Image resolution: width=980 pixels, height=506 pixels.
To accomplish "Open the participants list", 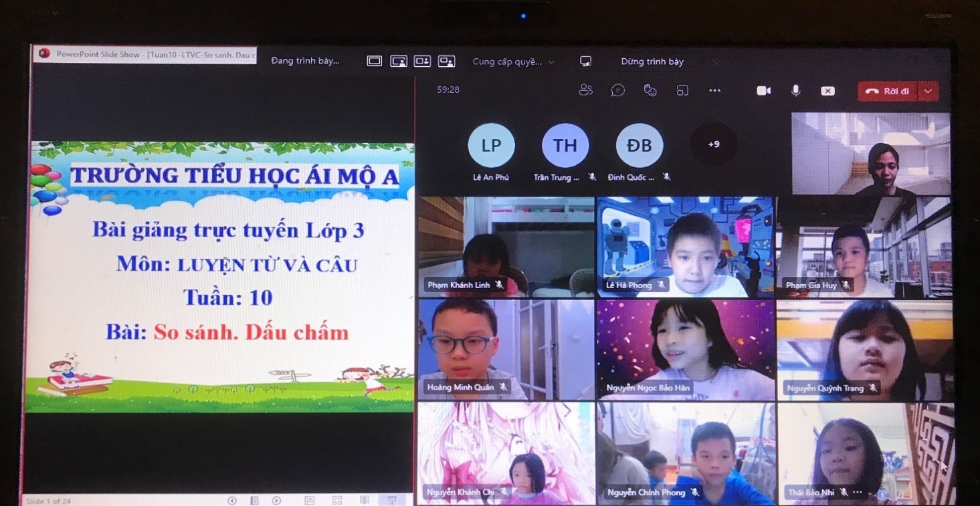I will [585, 90].
